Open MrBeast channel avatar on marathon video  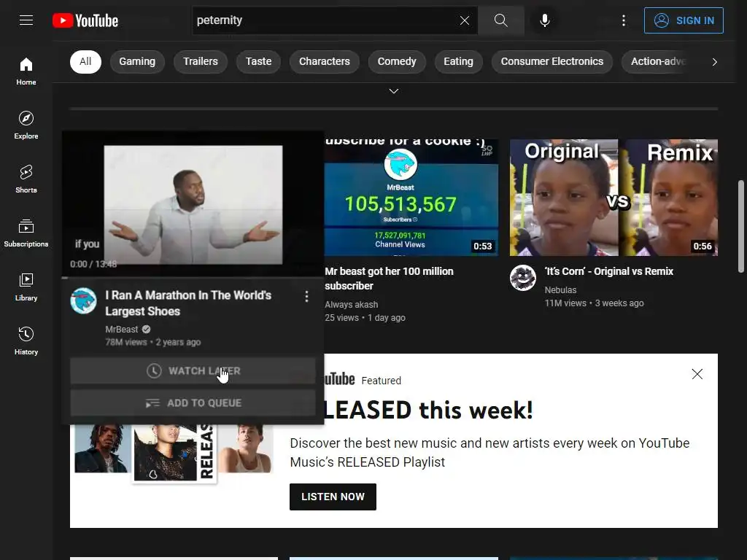point(83,300)
